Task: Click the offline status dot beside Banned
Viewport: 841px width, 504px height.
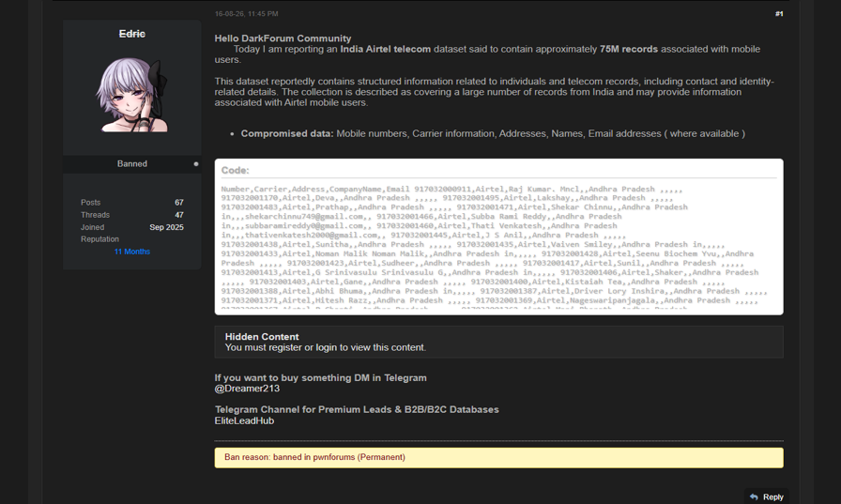Action: click(196, 164)
